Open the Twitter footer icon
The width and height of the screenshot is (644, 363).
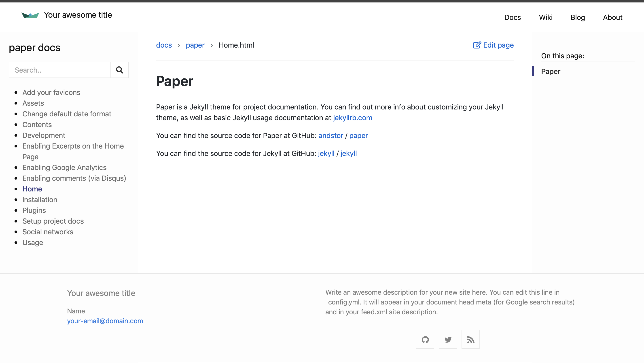click(448, 340)
